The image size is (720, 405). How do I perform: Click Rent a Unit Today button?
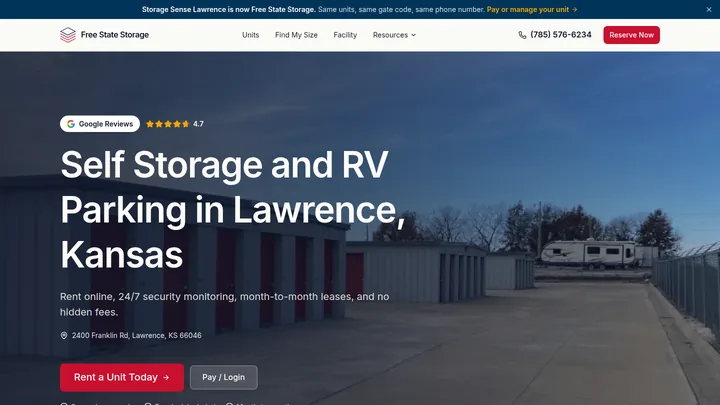click(122, 377)
